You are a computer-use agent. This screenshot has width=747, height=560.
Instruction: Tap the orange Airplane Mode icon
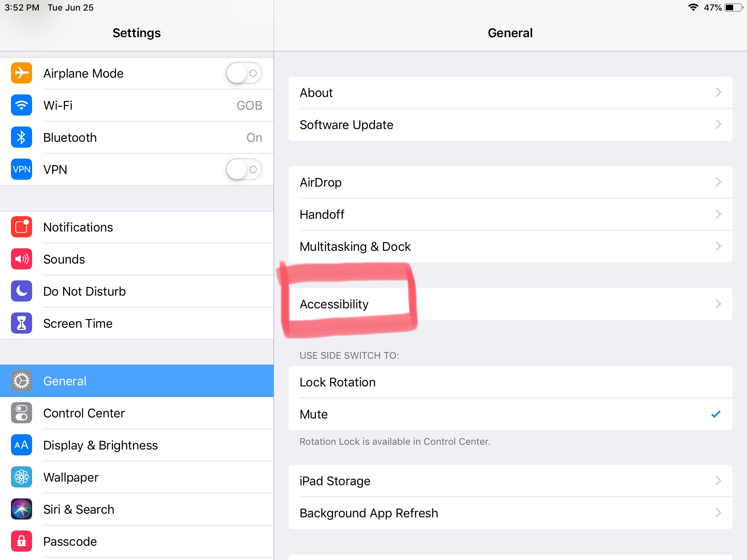[x=22, y=73]
